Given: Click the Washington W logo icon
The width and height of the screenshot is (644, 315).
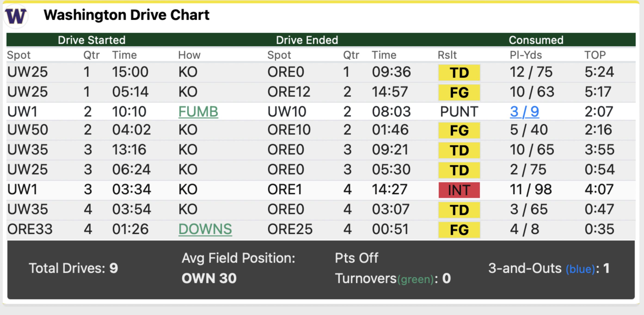Looking at the screenshot, I should [x=15, y=16].
